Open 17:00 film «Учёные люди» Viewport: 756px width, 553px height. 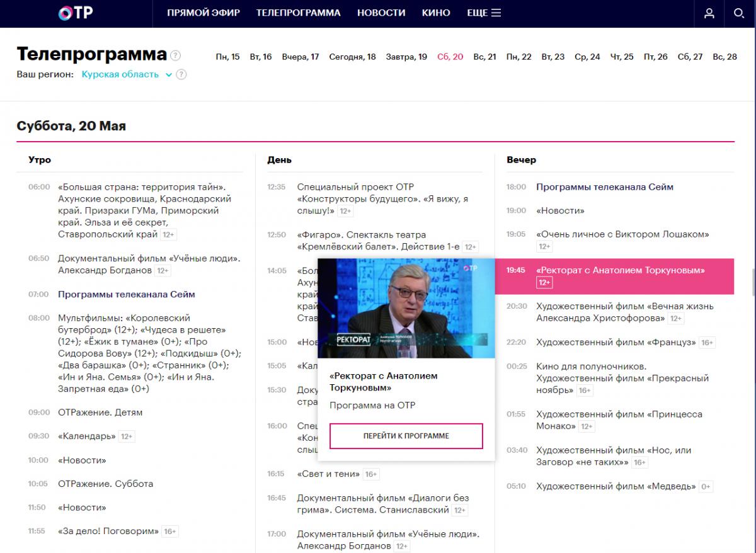388,540
